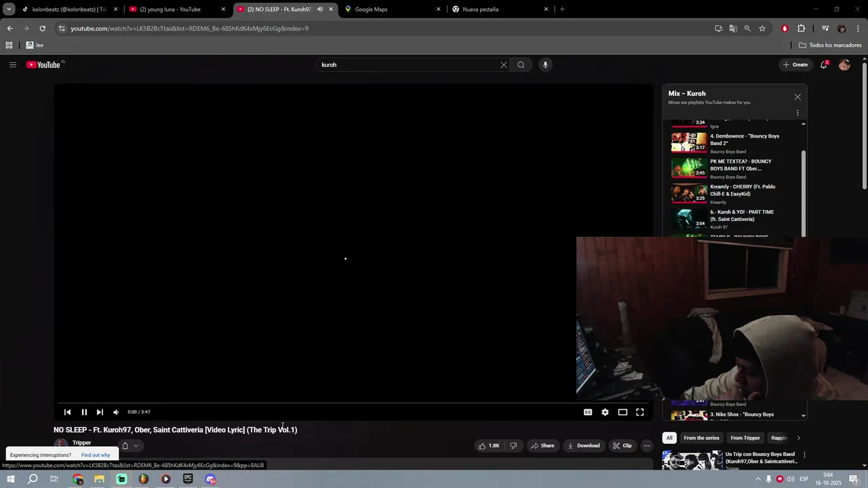This screenshot has width=868, height=488.
Task: Open a new browser tab
Action: click(x=562, y=9)
